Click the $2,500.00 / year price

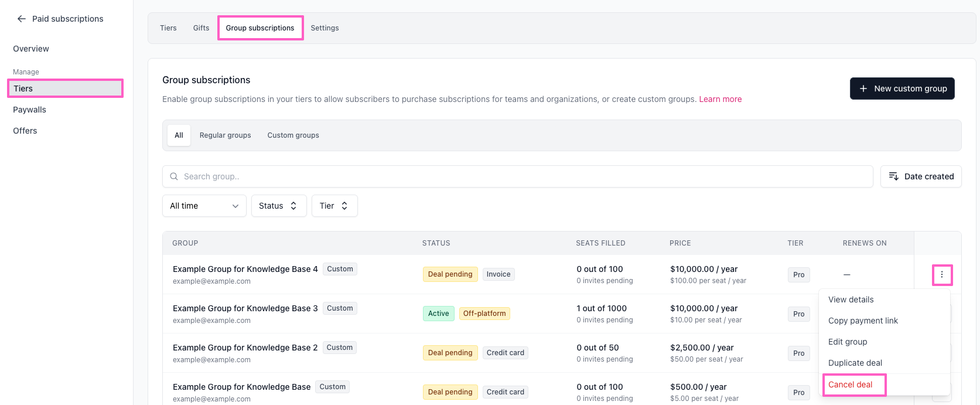(x=702, y=348)
